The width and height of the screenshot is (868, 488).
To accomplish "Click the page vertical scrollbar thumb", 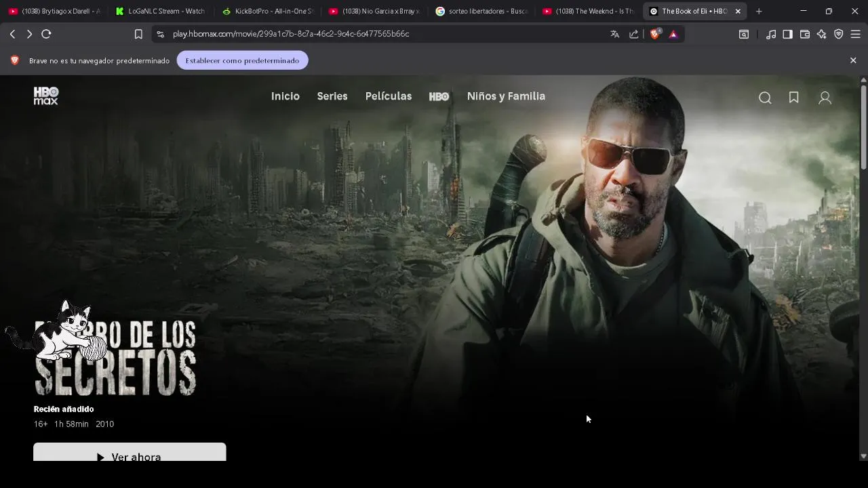I will [863, 127].
